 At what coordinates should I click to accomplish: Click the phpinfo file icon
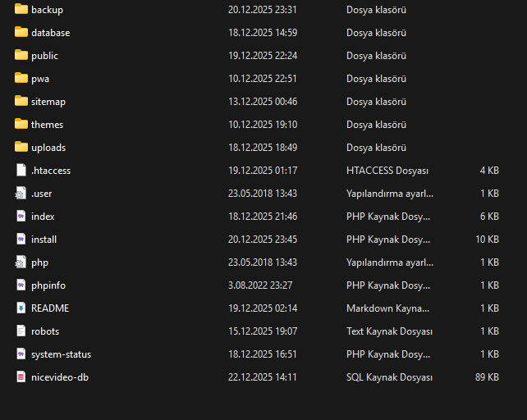coord(21,285)
